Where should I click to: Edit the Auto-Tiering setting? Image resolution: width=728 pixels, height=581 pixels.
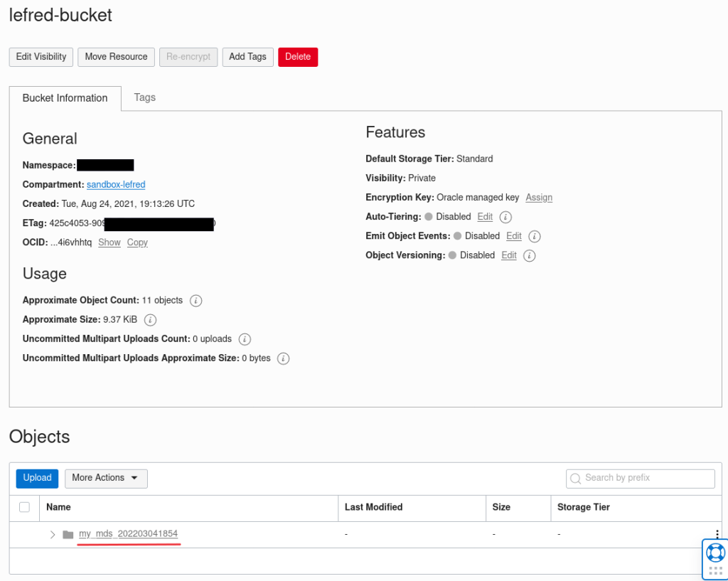point(485,217)
